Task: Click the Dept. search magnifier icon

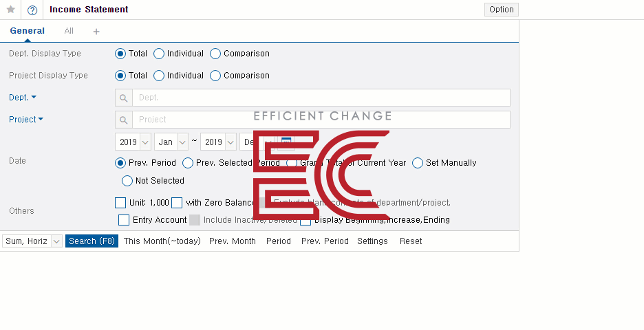Action: (124, 98)
